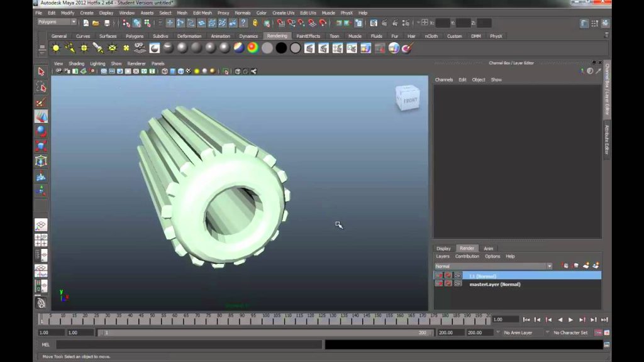The width and height of the screenshot is (644, 362).
Task: Open the viewport Renderer menu
Action: [136, 63]
